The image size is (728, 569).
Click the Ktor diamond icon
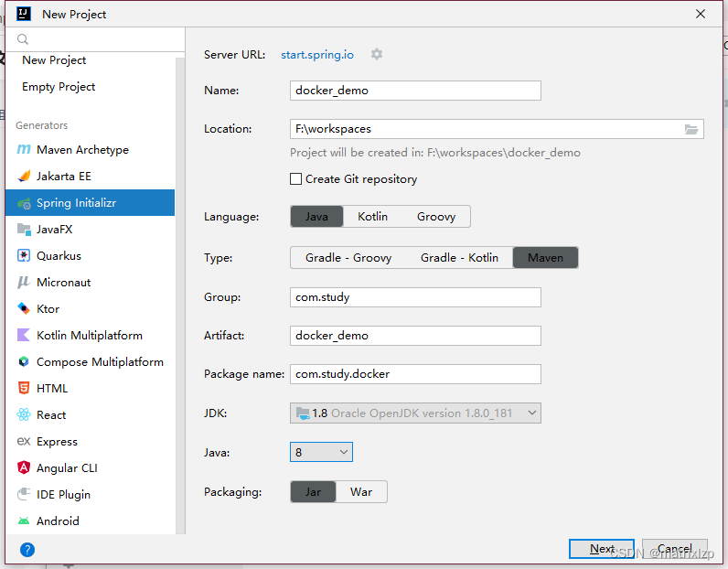coord(24,309)
